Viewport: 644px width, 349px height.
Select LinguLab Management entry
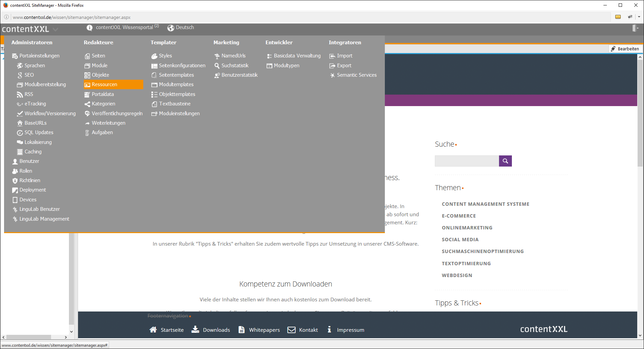(x=44, y=219)
